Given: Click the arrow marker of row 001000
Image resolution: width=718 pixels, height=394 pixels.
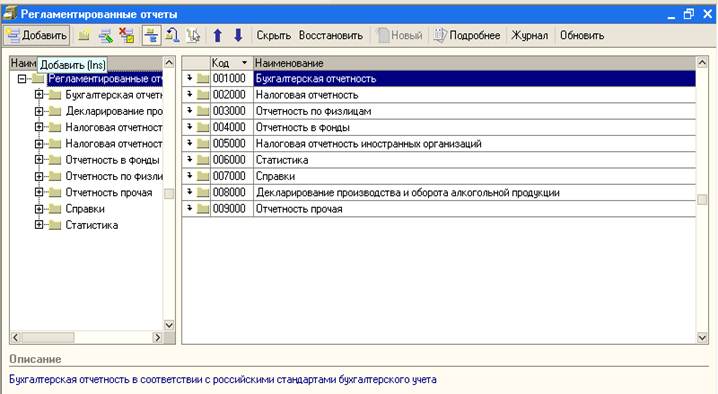Looking at the screenshot, I should (190, 78).
